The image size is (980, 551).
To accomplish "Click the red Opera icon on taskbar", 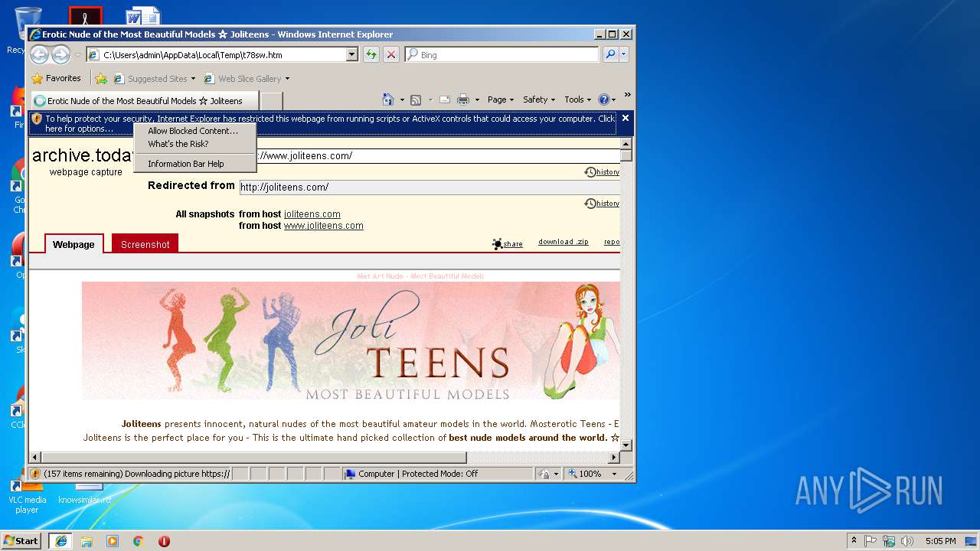I will tap(164, 540).
